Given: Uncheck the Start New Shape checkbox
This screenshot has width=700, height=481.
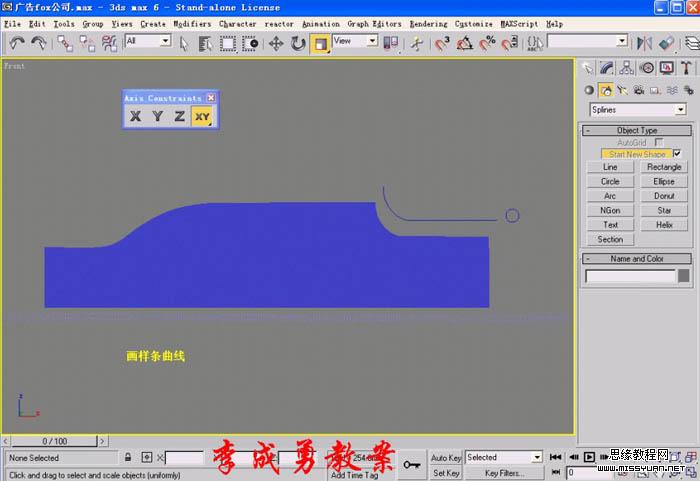Looking at the screenshot, I should coord(677,154).
